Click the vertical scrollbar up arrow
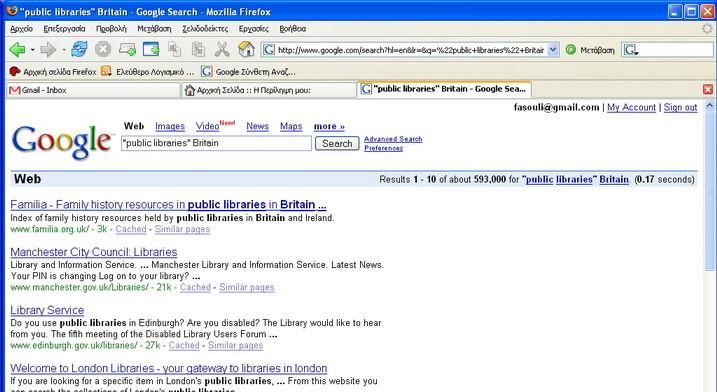Screen dimensions: 717x392 pos(710,106)
